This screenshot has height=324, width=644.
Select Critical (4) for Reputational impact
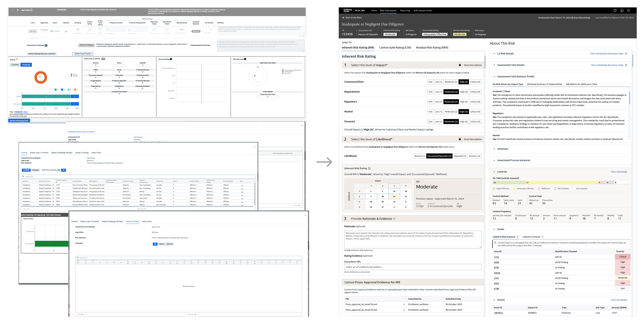click(475, 92)
